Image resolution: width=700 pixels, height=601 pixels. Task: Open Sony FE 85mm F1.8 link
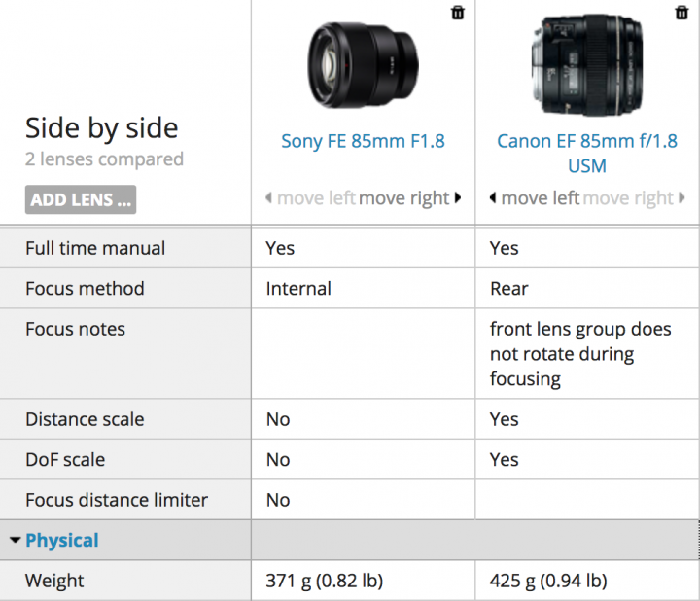coord(363,141)
